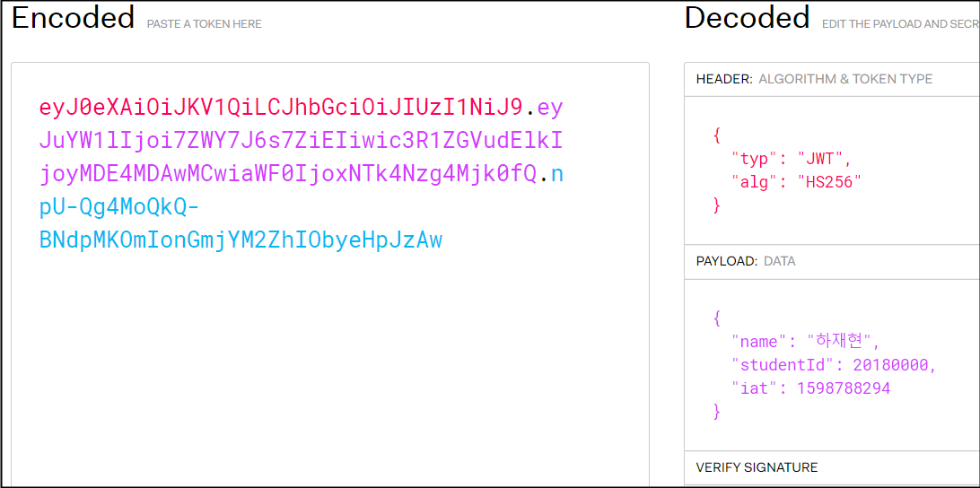Click the Decoded section heading
The image size is (980, 488).
point(747,18)
